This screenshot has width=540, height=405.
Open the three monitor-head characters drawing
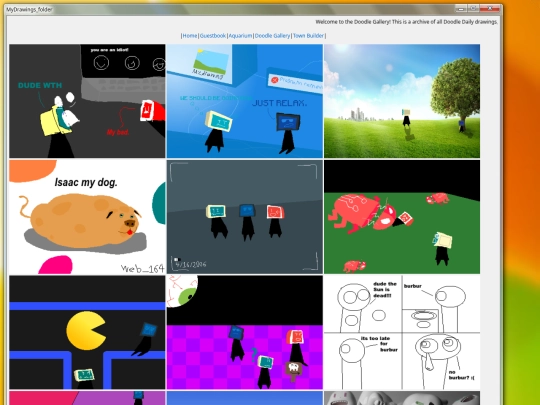pos(245,217)
